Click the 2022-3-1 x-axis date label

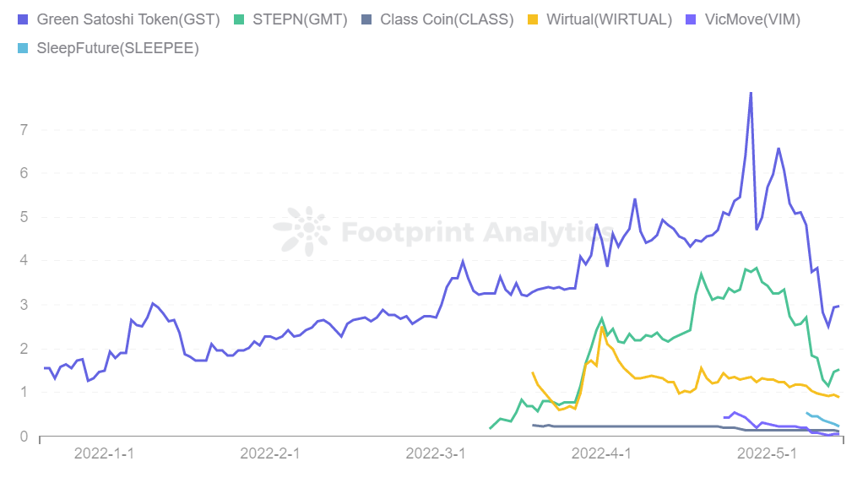click(436, 453)
